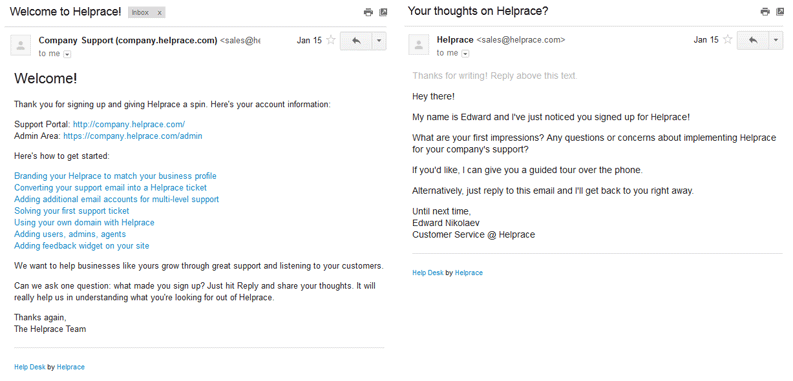Reply to Edward's Helprace email

coord(753,40)
